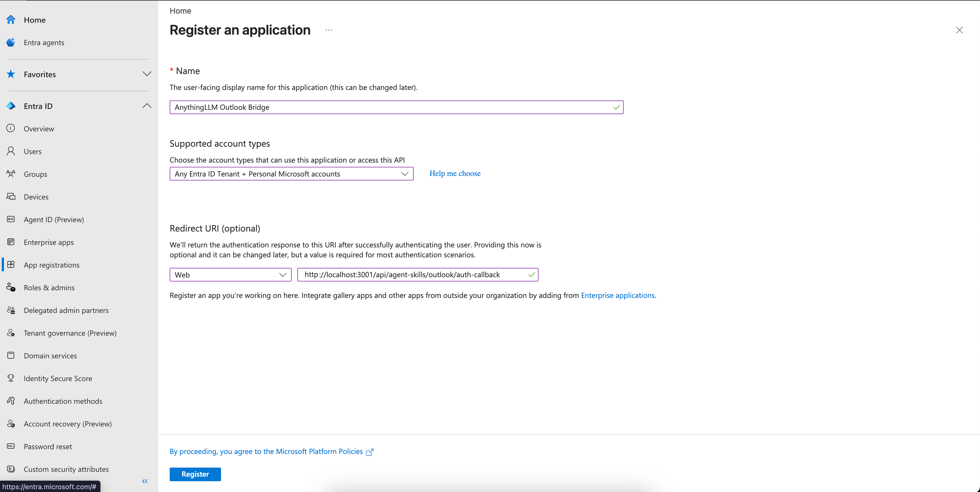Image resolution: width=980 pixels, height=492 pixels.
Task: Select the Entra ID diamond icon
Action: coord(11,106)
